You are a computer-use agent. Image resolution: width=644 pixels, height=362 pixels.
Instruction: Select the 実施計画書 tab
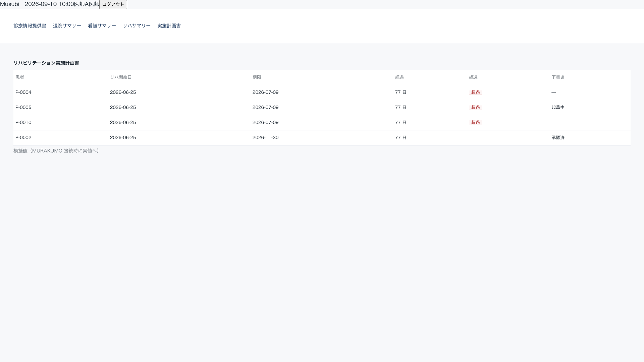[169, 26]
